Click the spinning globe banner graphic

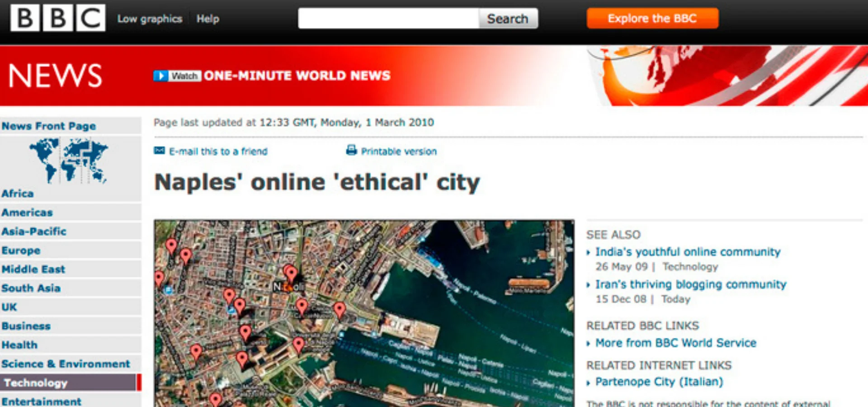point(723,76)
